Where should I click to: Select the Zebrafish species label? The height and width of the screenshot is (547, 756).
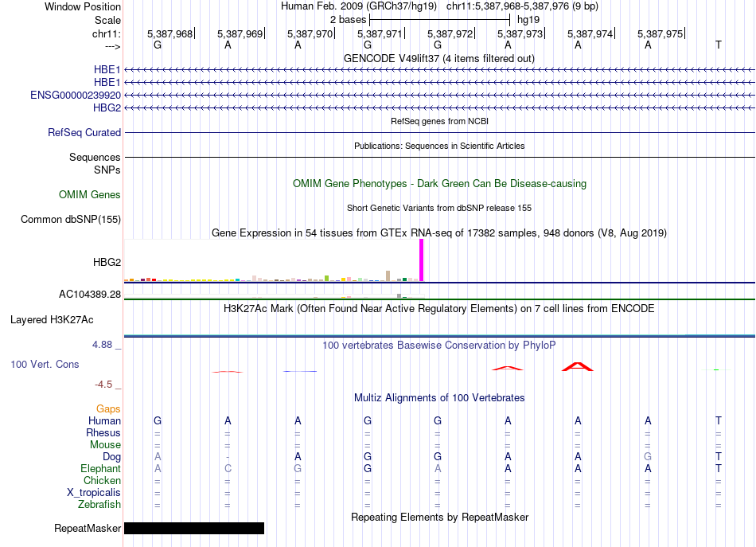99,504
